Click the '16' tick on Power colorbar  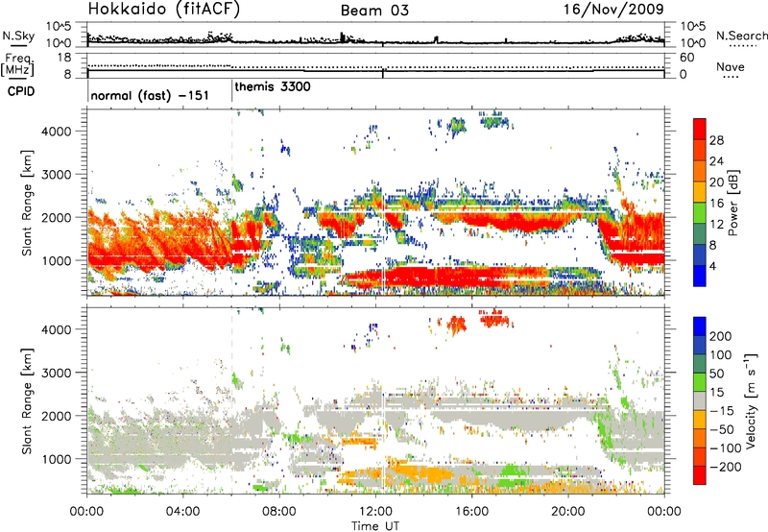tap(716, 204)
